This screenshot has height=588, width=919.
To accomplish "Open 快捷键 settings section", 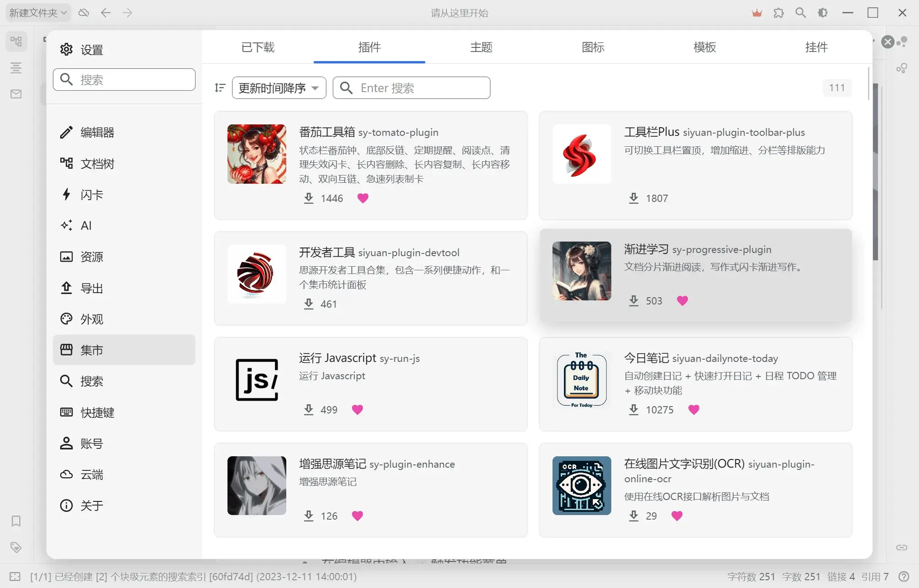I will coord(124,413).
